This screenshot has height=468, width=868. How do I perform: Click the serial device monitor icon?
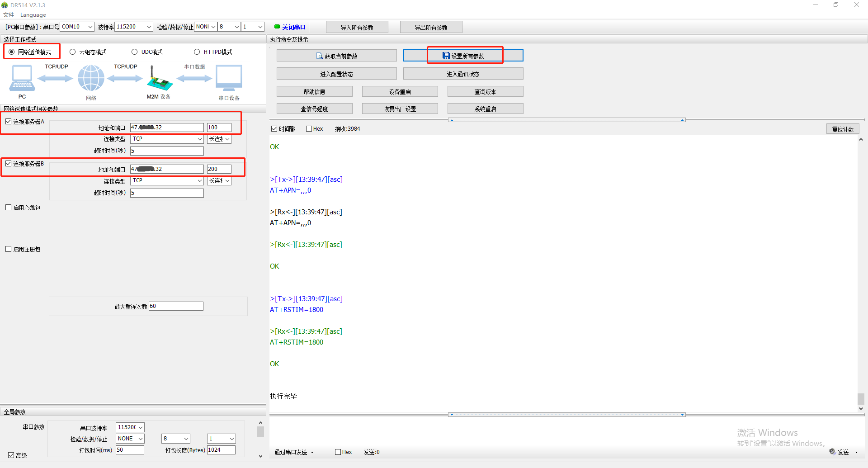(229, 78)
